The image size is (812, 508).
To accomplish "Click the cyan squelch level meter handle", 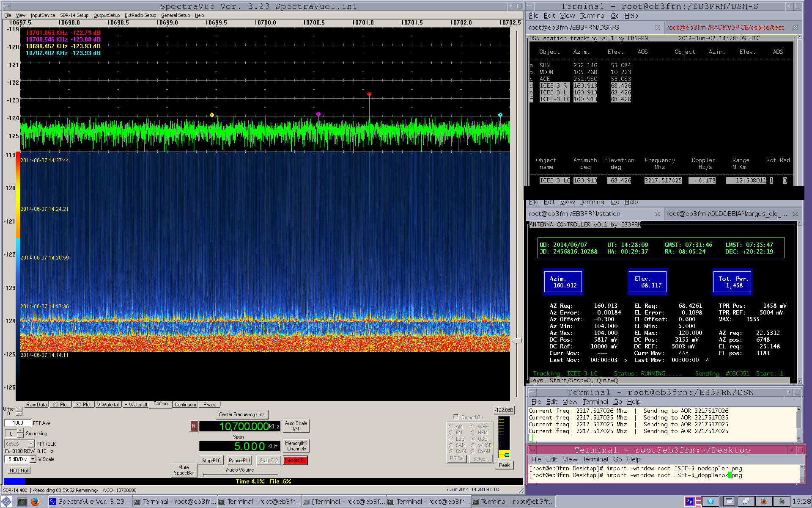I will (507, 455).
